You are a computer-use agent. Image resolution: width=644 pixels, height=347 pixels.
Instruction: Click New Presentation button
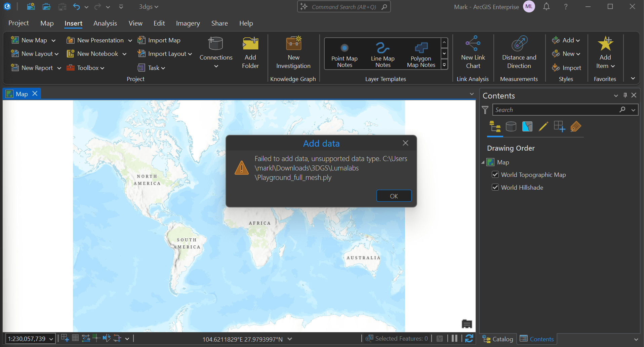(95, 40)
